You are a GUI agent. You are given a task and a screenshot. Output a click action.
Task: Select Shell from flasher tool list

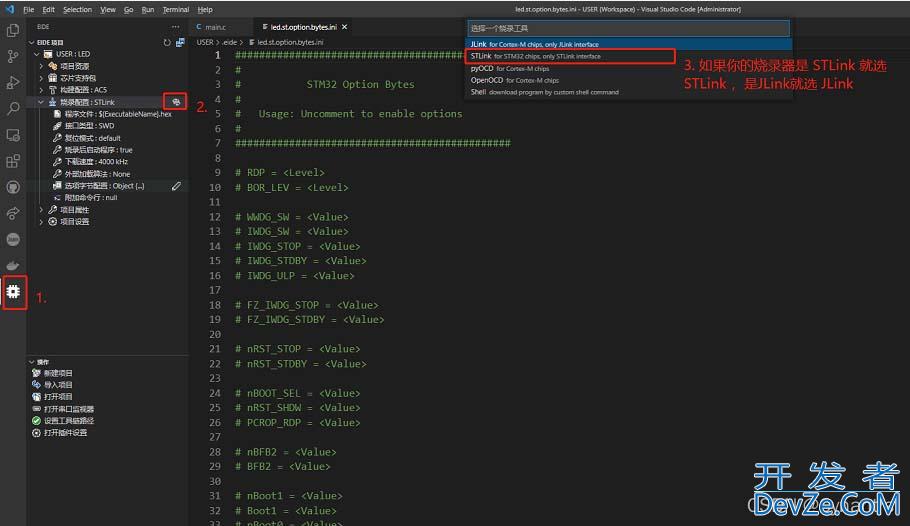point(629,92)
